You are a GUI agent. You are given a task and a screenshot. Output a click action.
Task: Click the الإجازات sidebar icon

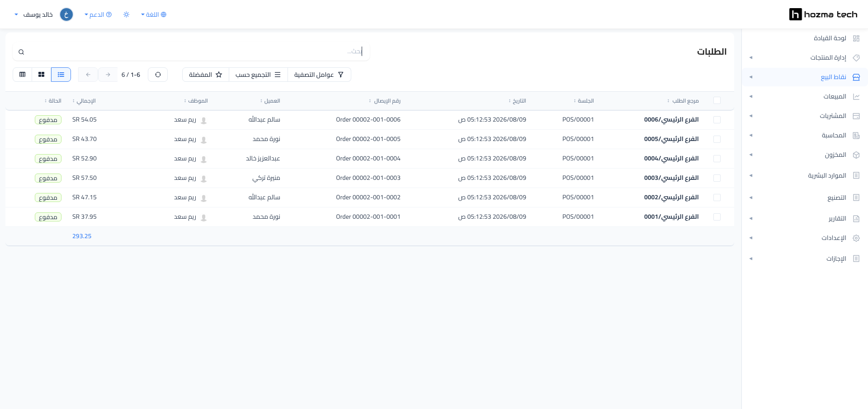click(x=856, y=259)
